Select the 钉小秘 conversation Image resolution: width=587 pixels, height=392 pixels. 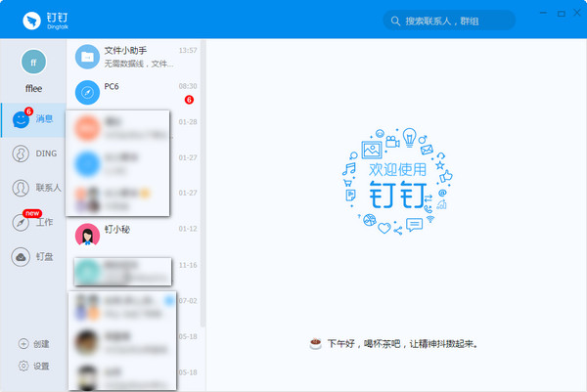click(132, 233)
